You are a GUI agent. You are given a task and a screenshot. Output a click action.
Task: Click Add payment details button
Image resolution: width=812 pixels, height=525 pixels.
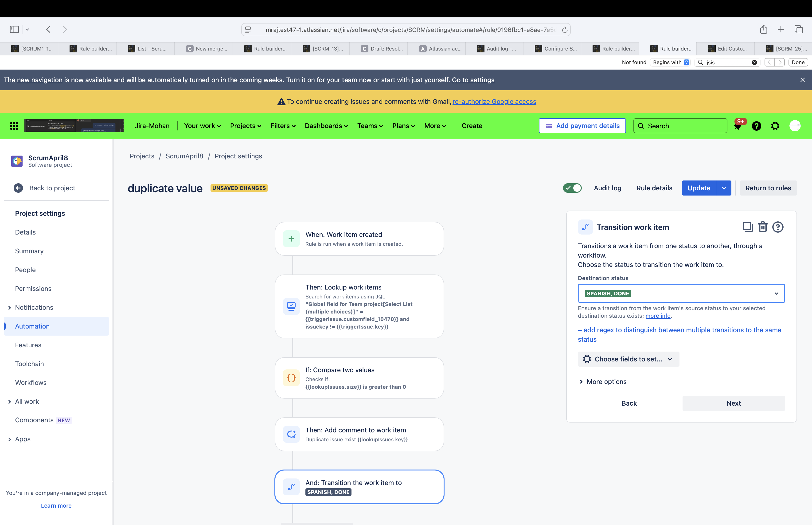[x=582, y=126]
